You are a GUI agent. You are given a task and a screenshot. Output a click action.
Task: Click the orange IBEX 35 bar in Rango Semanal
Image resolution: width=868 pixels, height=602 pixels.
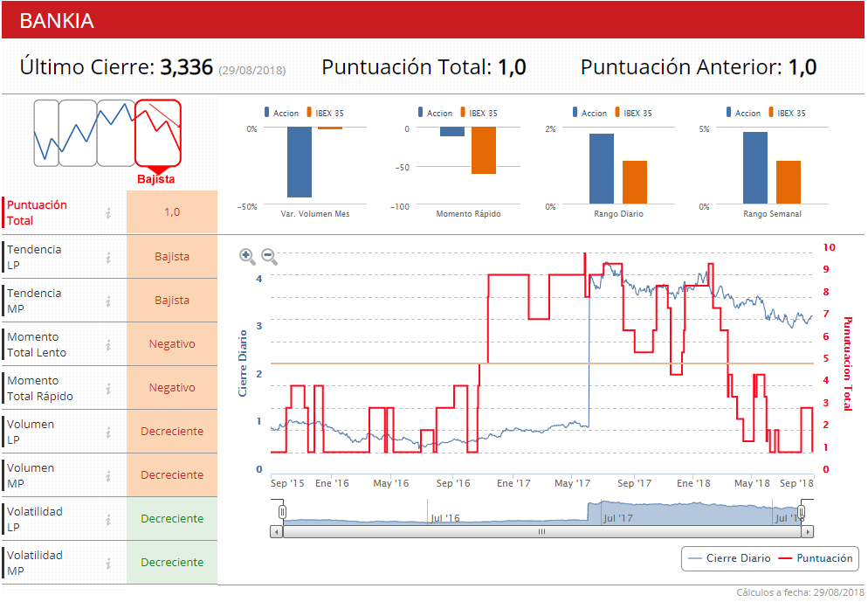[x=789, y=183]
